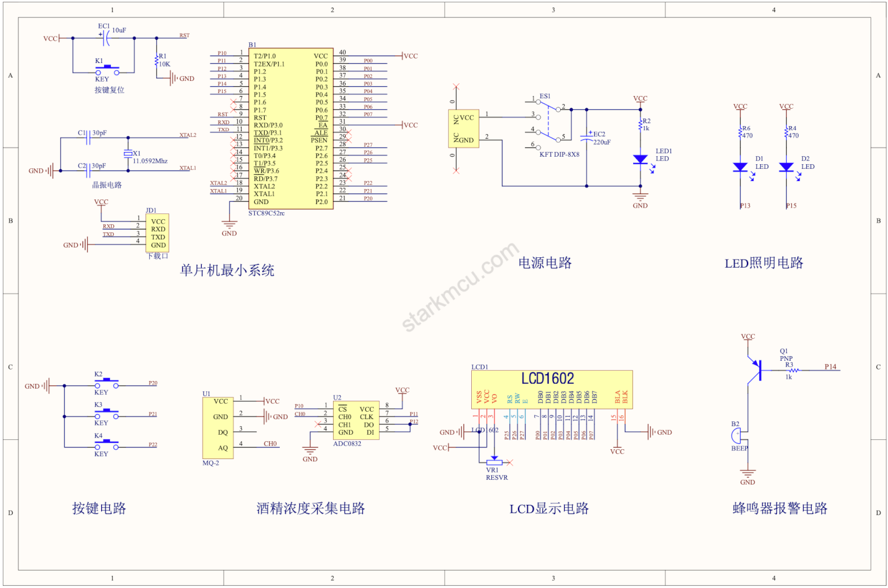
Task: Click the '11.0592Mhz' crystal value text
Action: [x=150, y=161]
